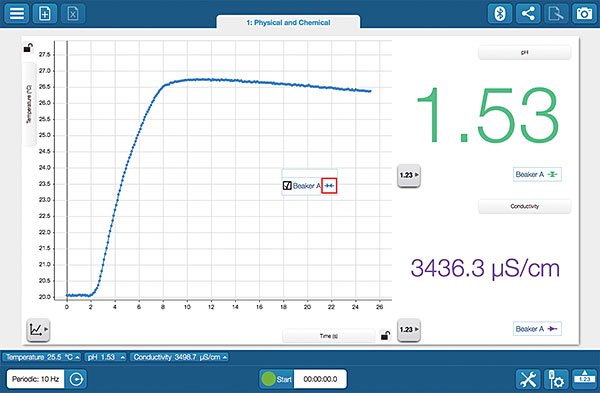Take a snapshot with the camera icon
600x393 pixels.
pyautogui.click(x=584, y=14)
